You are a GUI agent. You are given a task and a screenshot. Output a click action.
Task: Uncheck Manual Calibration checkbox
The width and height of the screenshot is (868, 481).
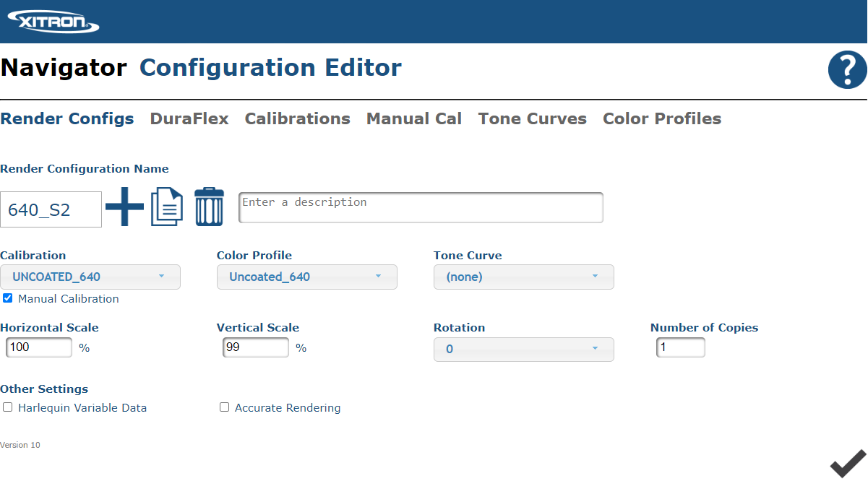click(x=8, y=298)
